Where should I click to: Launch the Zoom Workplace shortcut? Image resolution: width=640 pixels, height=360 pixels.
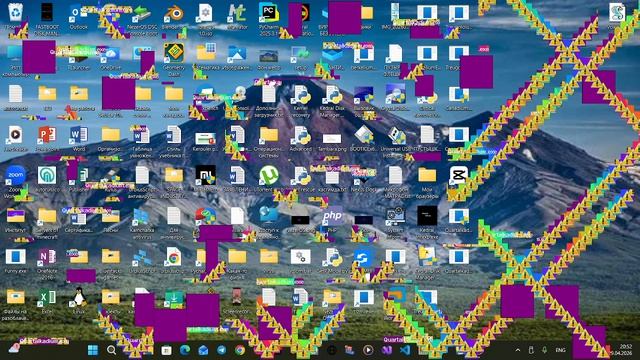pyautogui.click(x=16, y=175)
